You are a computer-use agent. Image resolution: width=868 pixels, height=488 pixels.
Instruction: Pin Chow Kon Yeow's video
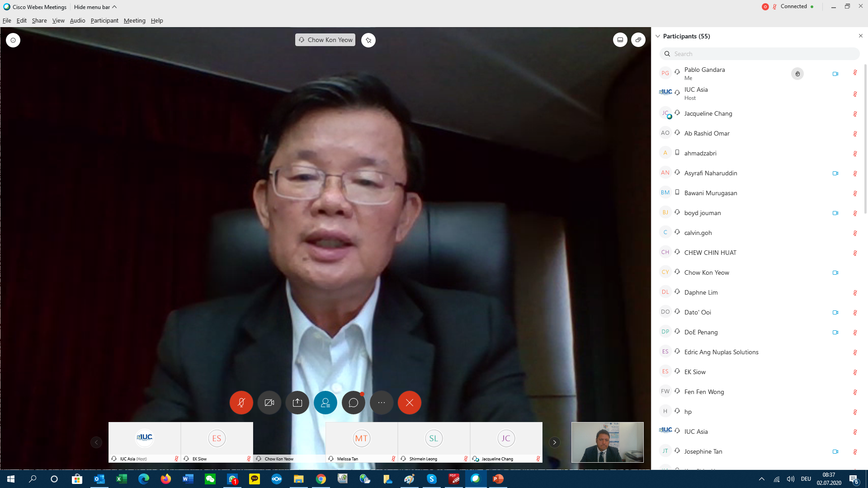pyautogui.click(x=368, y=40)
